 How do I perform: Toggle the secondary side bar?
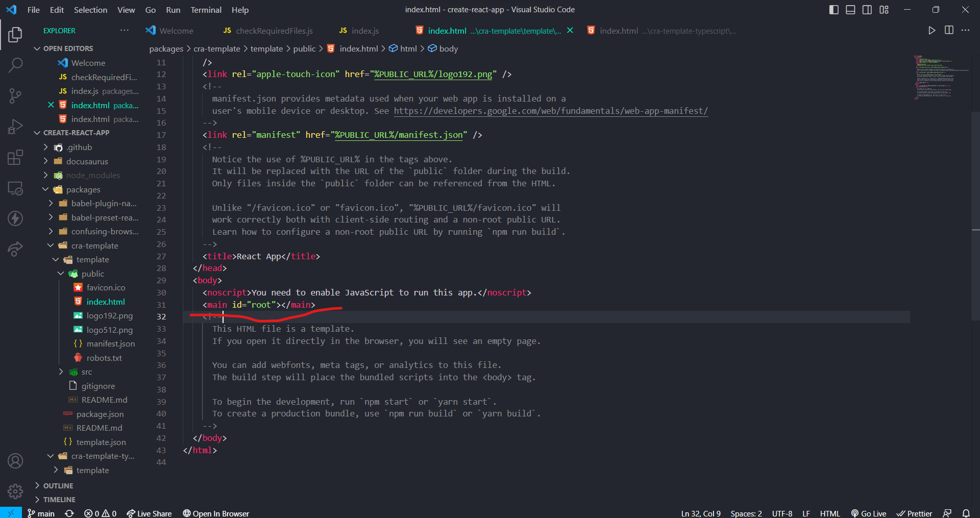tap(867, 9)
